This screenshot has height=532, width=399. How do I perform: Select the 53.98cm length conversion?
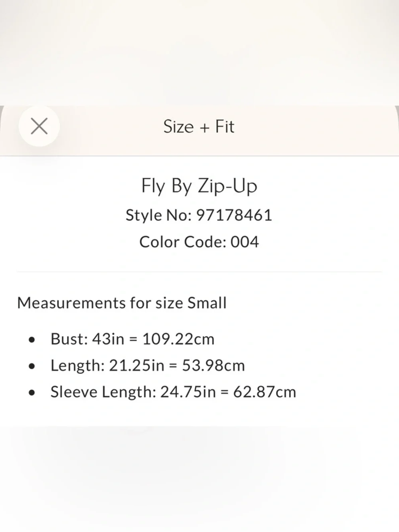click(x=213, y=365)
